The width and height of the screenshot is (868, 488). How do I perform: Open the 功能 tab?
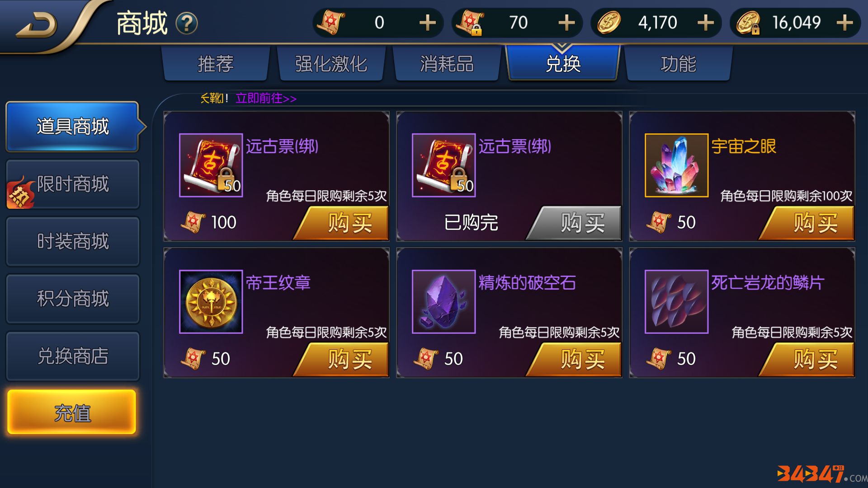click(679, 64)
